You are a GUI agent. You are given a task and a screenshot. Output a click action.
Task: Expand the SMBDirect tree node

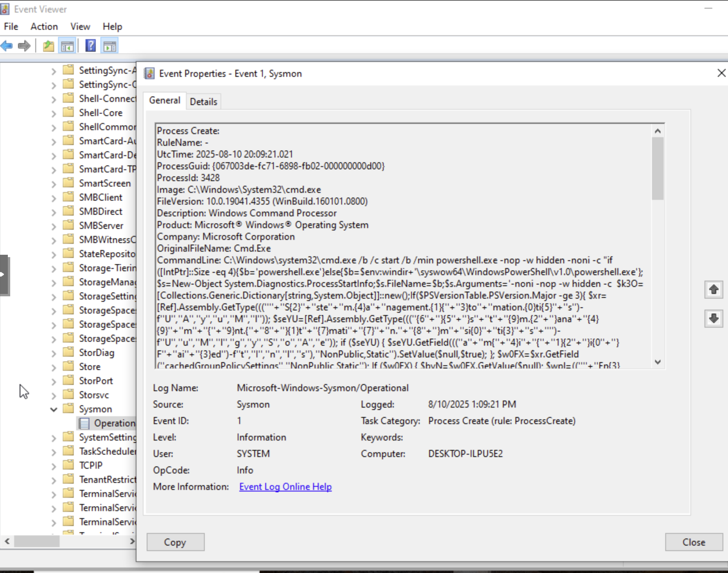pyautogui.click(x=54, y=212)
